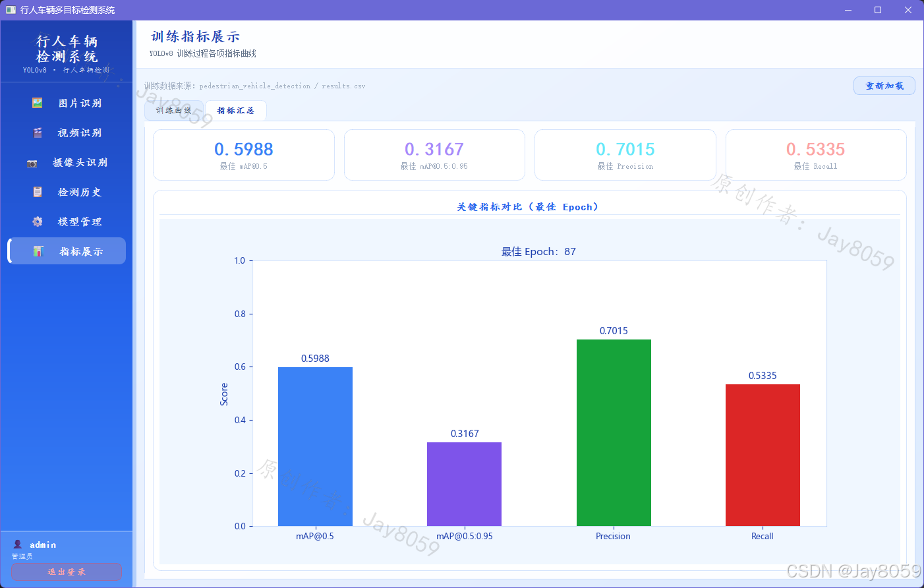924x588 pixels.
Task: Click the chart title 最佳 Epoch: 87
Action: [538, 252]
